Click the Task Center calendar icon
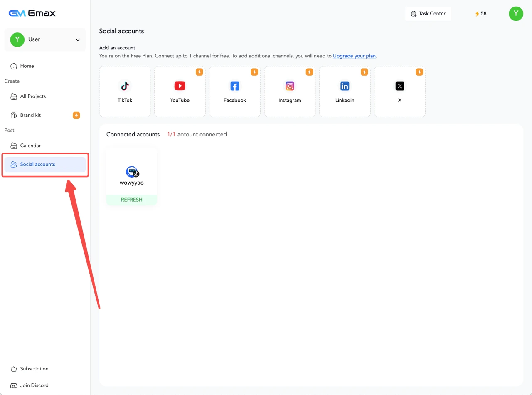The width and height of the screenshot is (532, 395). 414,14
